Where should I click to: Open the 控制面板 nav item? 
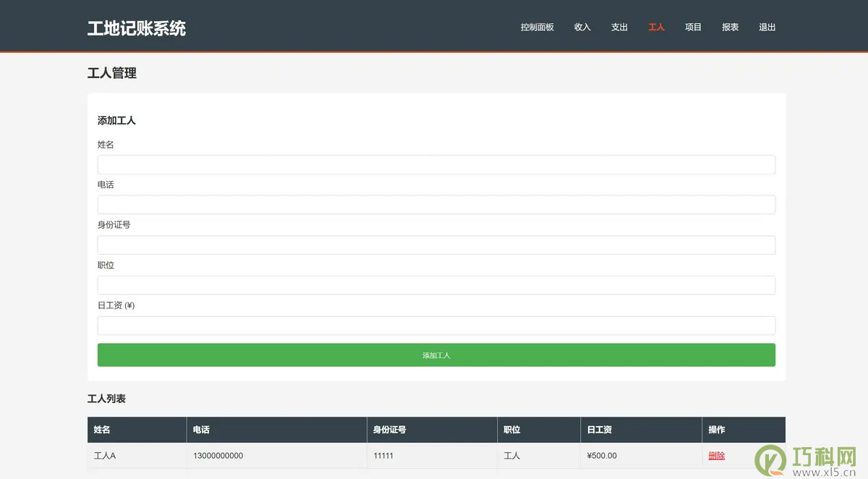[537, 27]
